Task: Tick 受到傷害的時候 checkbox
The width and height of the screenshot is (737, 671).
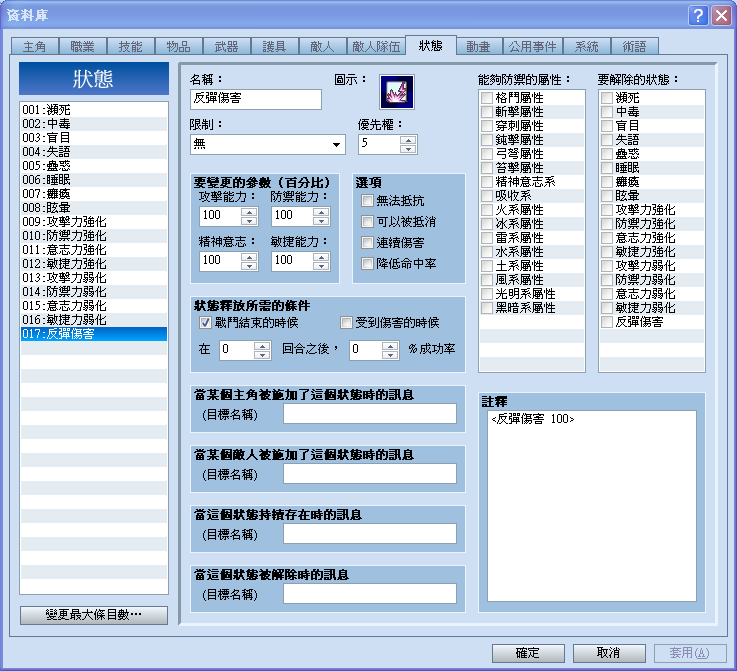Action: (346, 322)
